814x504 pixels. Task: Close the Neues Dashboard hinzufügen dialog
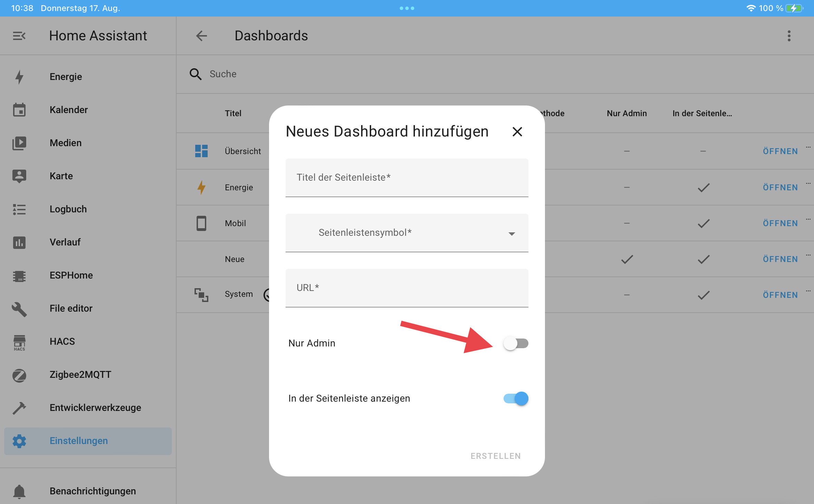click(517, 131)
